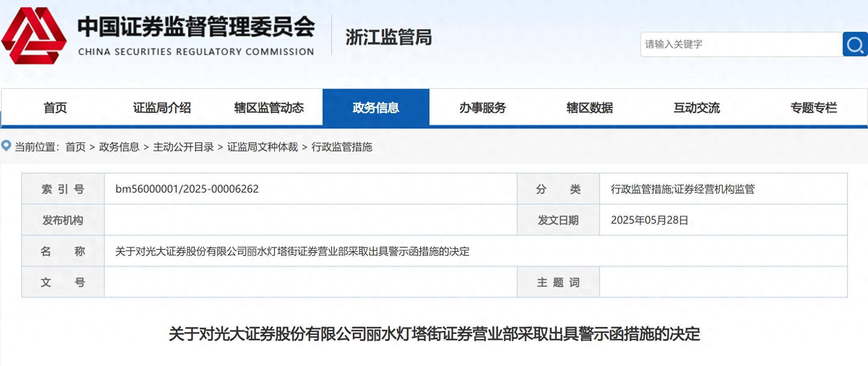Click the 浙江监管局 heading
868x366 pixels.
click(389, 37)
